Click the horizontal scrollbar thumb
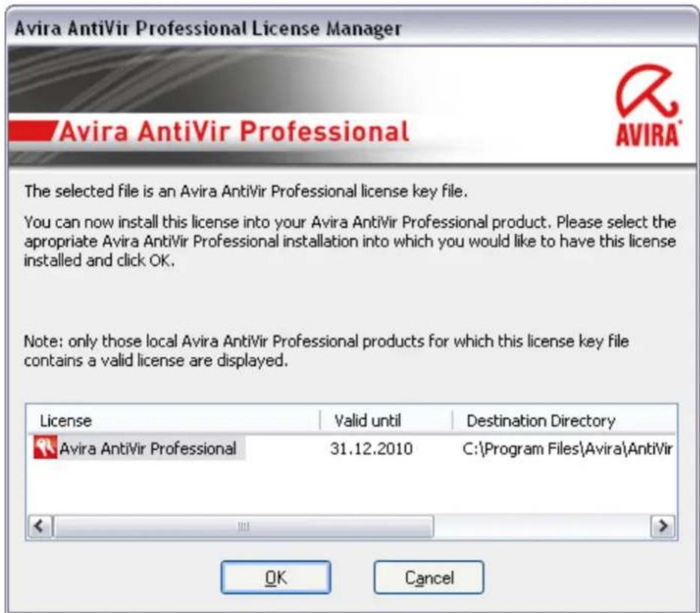 (244, 526)
